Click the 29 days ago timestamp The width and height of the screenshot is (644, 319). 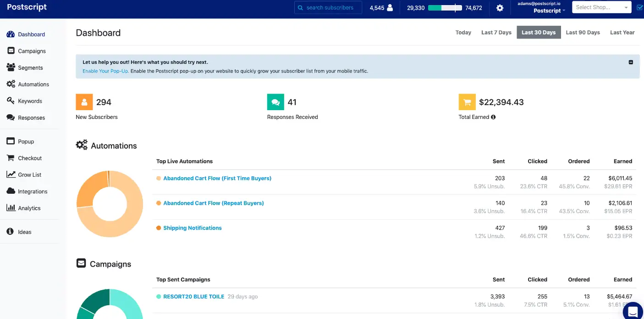(x=243, y=297)
